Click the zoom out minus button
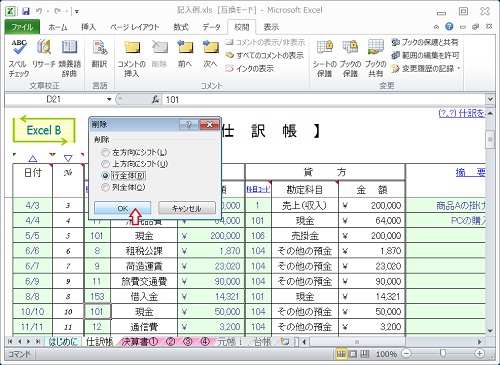The height and width of the screenshot is (365, 500). tap(406, 354)
